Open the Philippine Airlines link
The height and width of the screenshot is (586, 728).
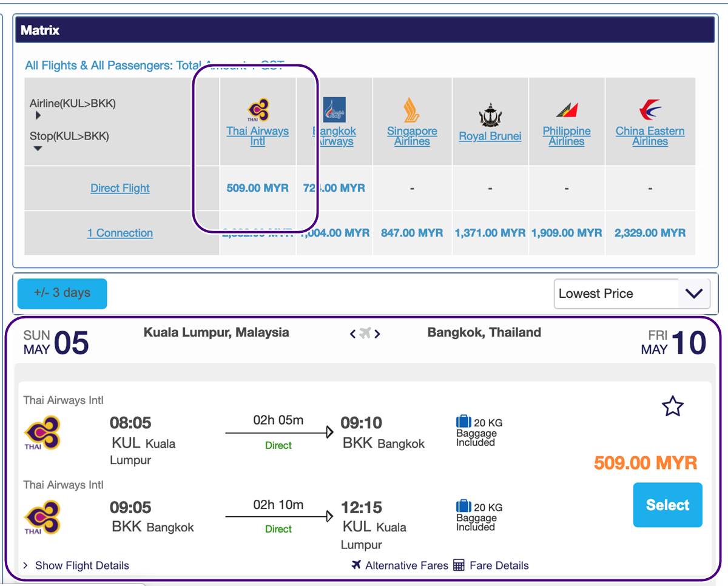pyautogui.click(x=567, y=136)
